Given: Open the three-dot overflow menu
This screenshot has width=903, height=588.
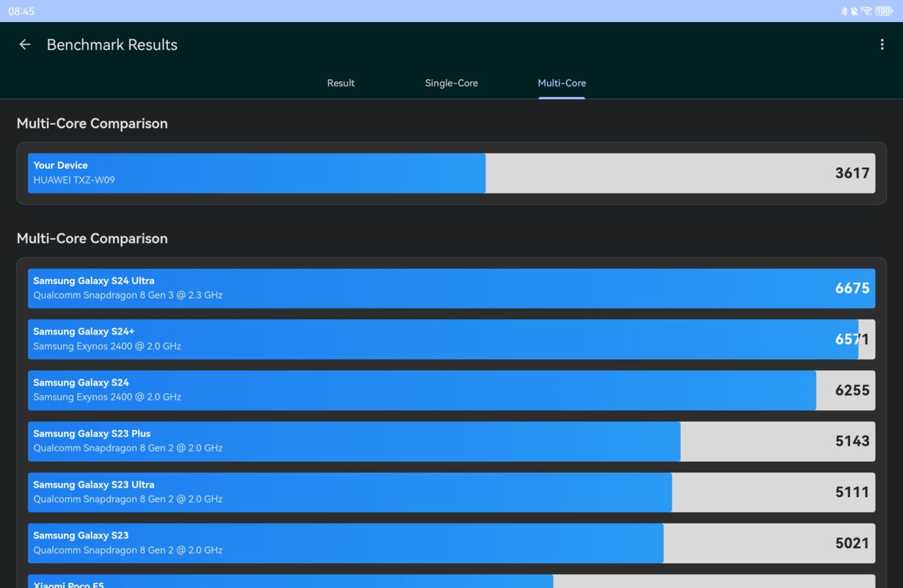Looking at the screenshot, I should pos(882,44).
